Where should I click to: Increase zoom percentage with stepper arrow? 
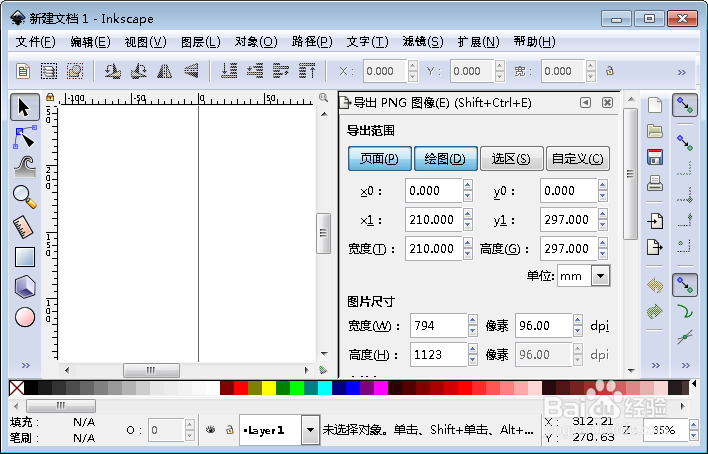pyautogui.click(x=694, y=425)
